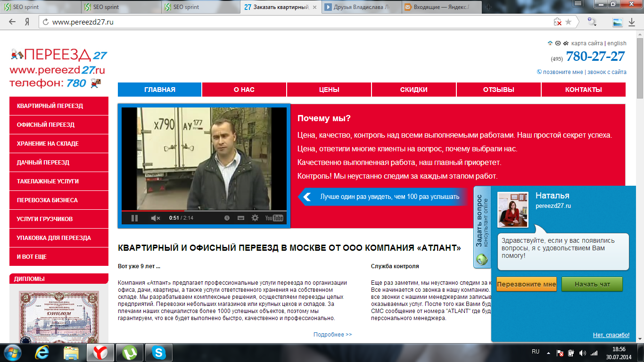Open the 'ГЛАВНАЯ' navigation tab
Screen dimensions: 644x362
[x=160, y=90]
